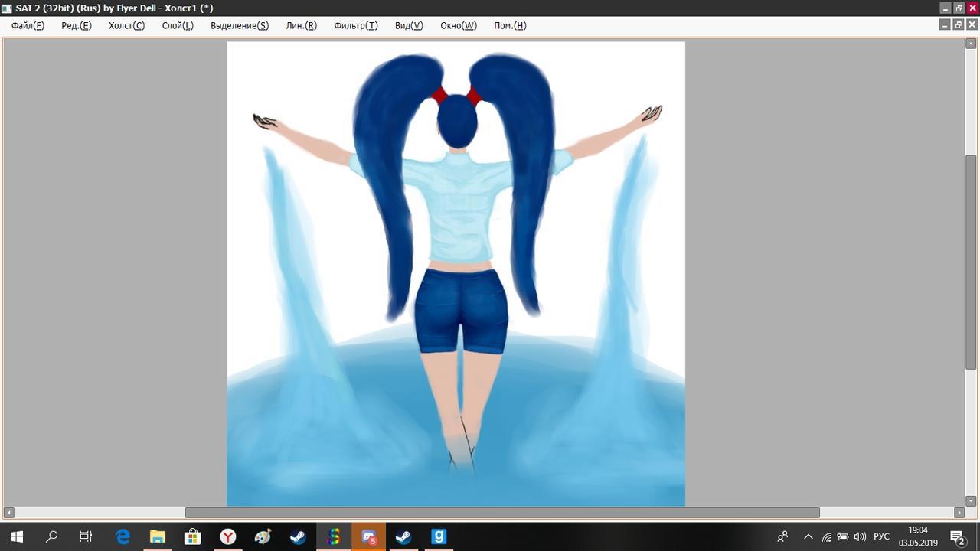Screen dimensions: 980x551
Task: Open the Файл menu
Action: click(28, 25)
